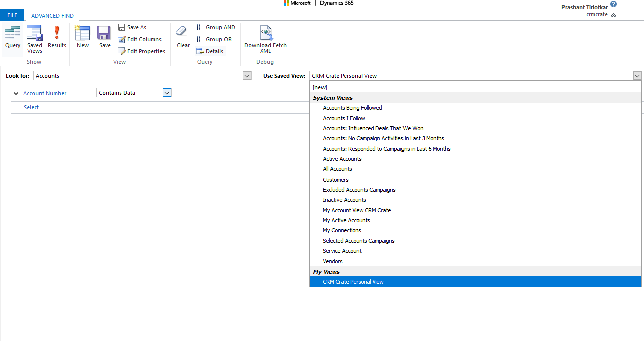Choose All Accounts from the saved view list
Viewport: 644px width, 341px height.
[x=337, y=169]
